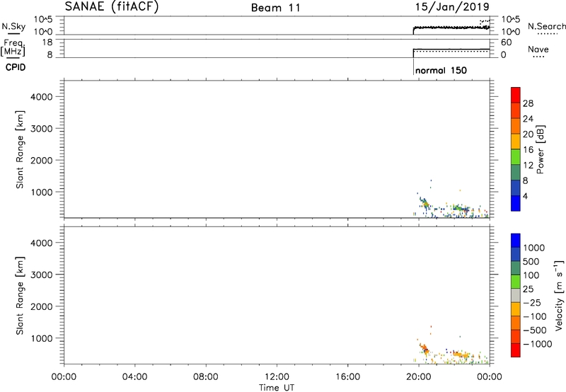
Task: Click the Nave legend label
Action: tap(538, 50)
